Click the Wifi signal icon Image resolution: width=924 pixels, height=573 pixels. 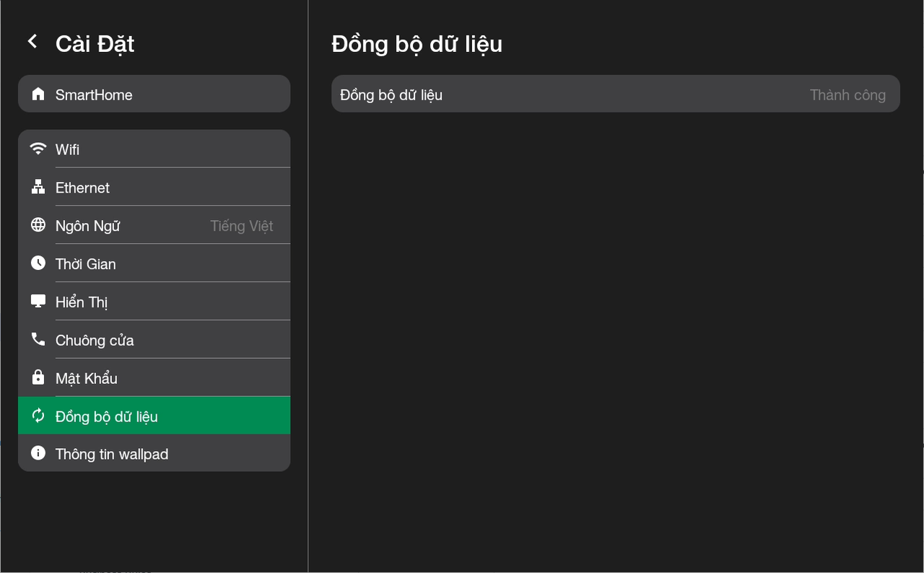(x=38, y=149)
